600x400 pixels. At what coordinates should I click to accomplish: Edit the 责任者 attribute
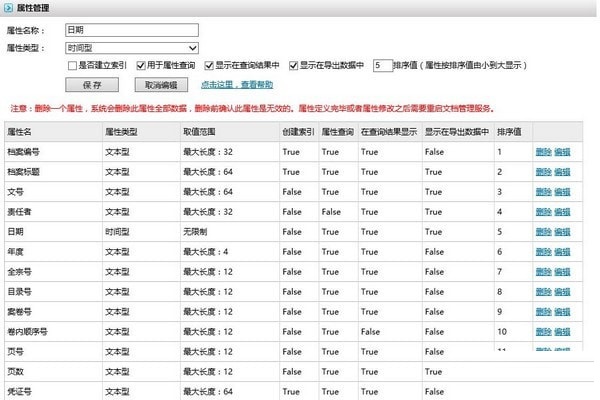[562, 212]
